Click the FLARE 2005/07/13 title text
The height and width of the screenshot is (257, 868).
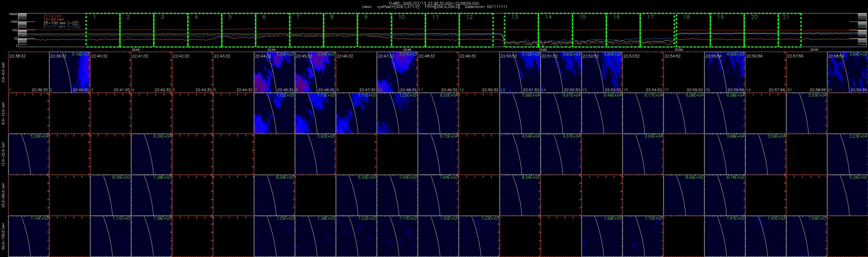[434, 3]
